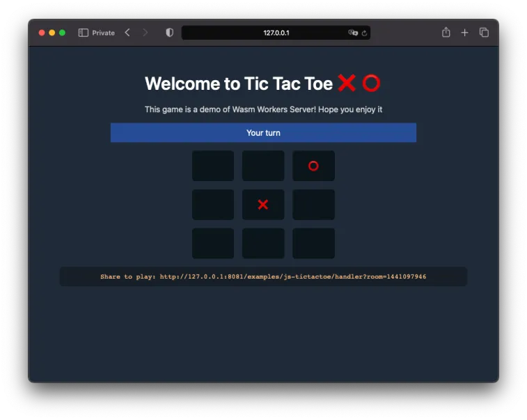The height and width of the screenshot is (420, 527).
Task: Reload the page
Action: [x=364, y=33]
